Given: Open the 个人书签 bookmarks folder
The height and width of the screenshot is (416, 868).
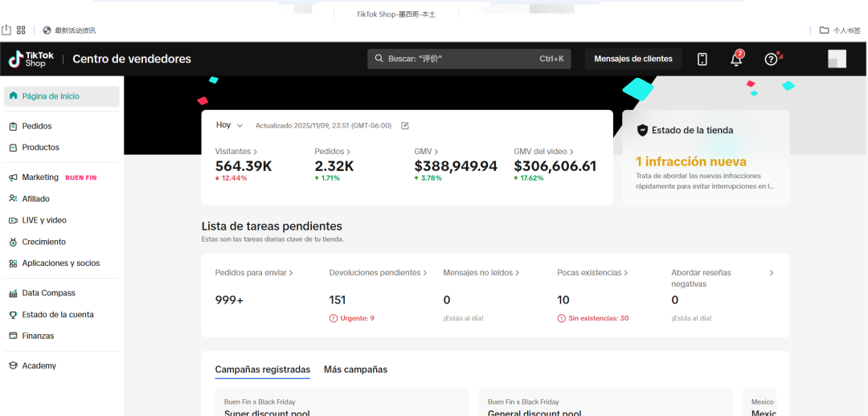Looking at the screenshot, I should coord(840,31).
